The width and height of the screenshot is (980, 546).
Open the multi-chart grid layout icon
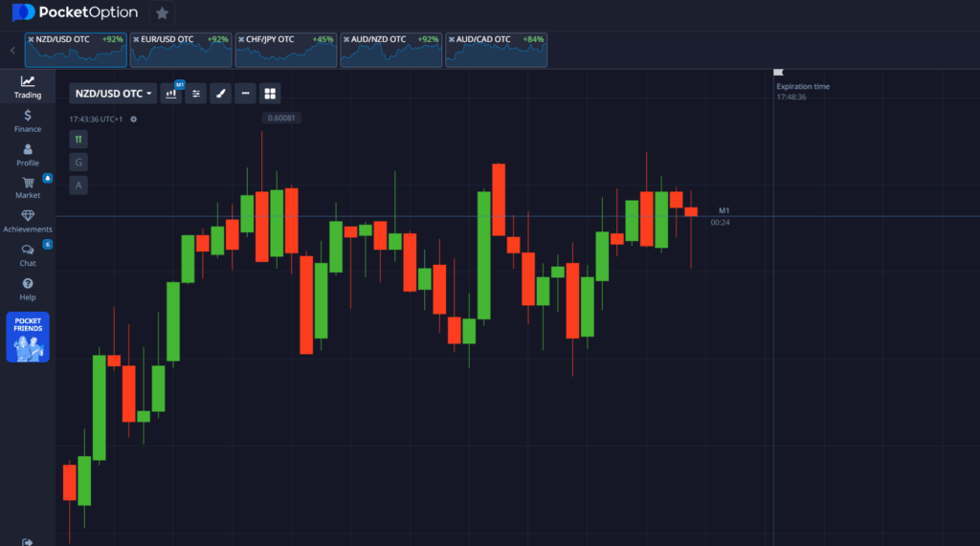pyautogui.click(x=270, y=94)
